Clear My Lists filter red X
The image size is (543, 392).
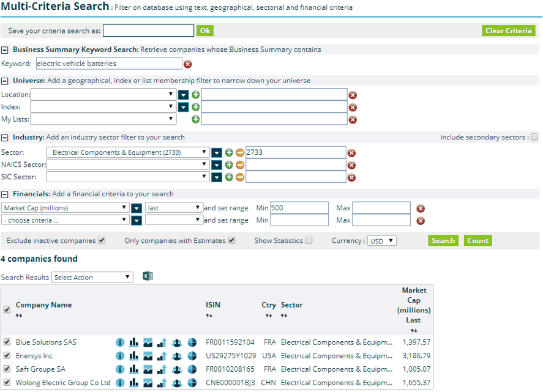[x=353, y=120]
